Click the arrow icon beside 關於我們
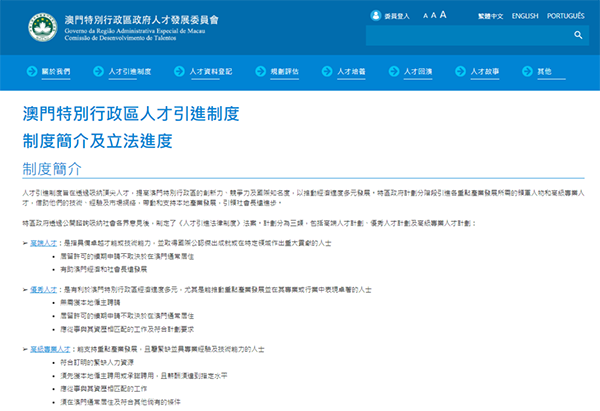The image size is (600, 411). point(32,71)
